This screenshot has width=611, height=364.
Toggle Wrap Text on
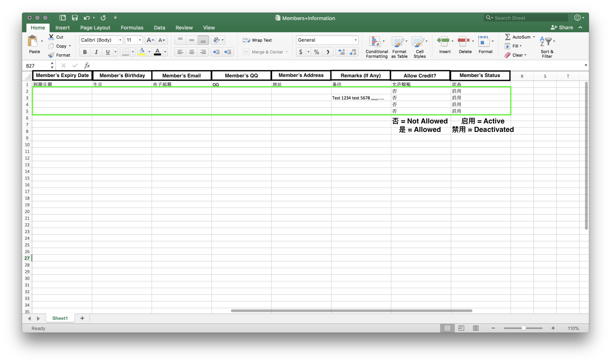pos(257,40)
